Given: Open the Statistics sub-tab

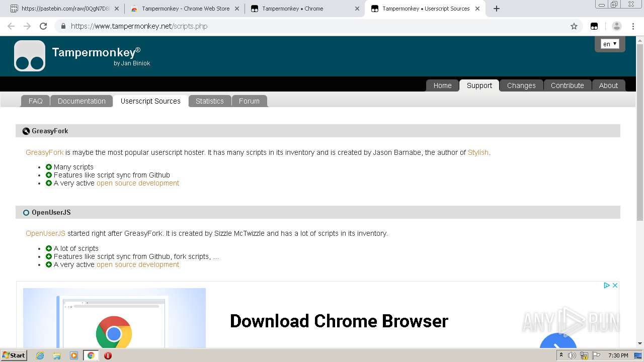Looking at the screenshot, I should tap(209, 101).
